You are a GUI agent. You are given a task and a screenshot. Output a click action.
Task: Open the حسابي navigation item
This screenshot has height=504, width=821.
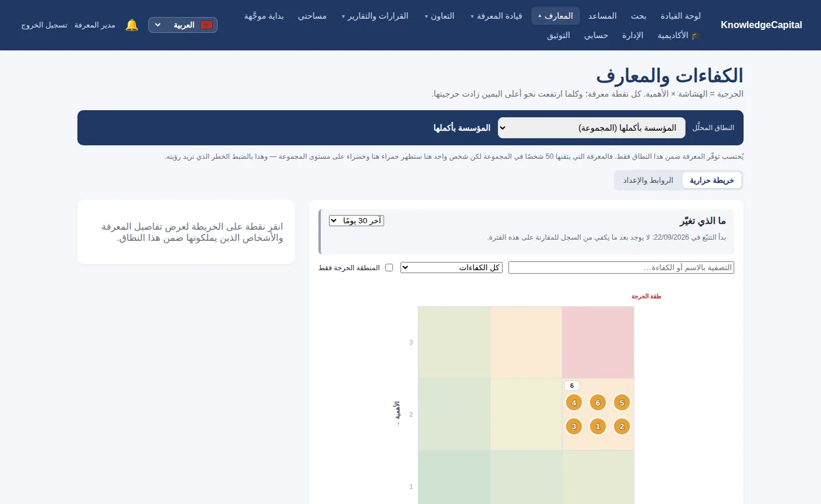click(x=596, y=35)
